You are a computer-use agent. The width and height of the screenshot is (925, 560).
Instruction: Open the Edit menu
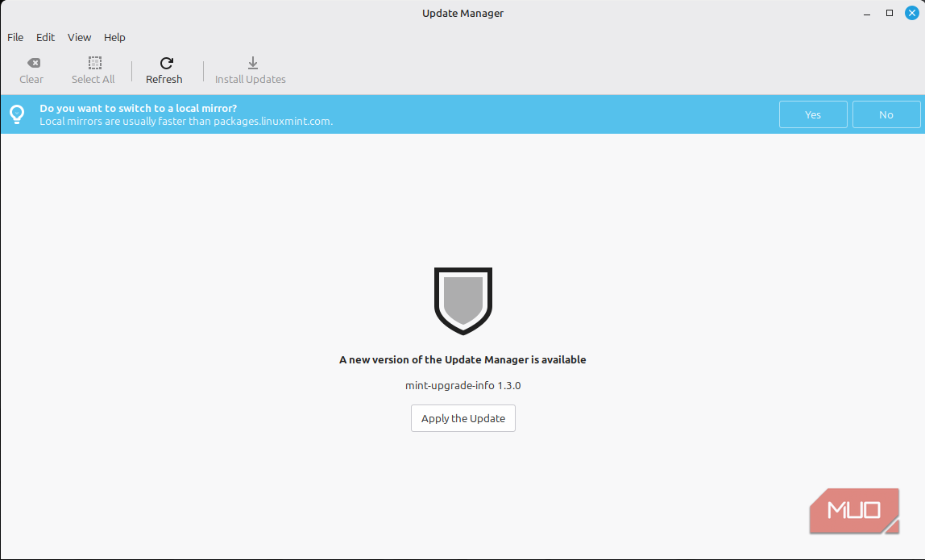45,37
